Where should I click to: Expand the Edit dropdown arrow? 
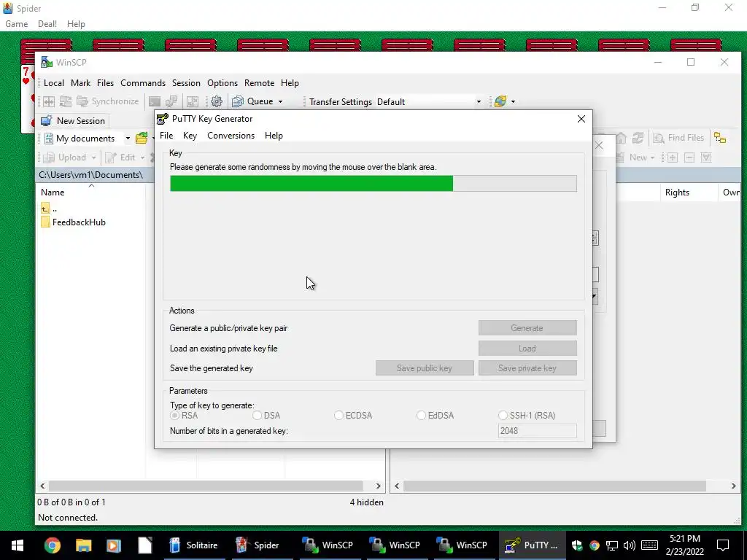tap(142, 157)
